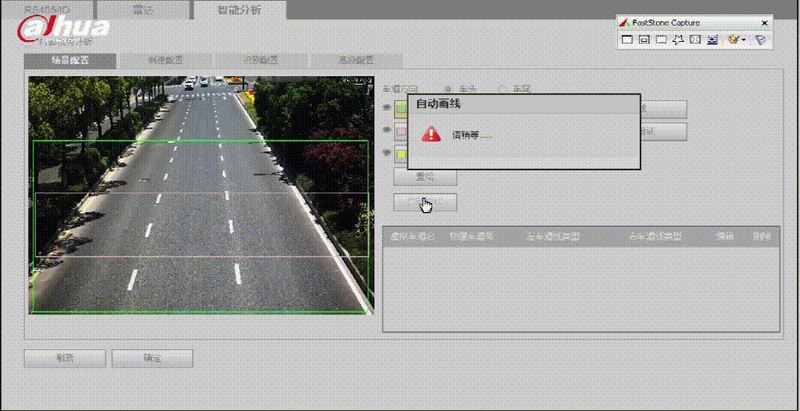Toggle eye icon beside pink swatch
This screenshot has width=800, height=411.
coord(387,130)
